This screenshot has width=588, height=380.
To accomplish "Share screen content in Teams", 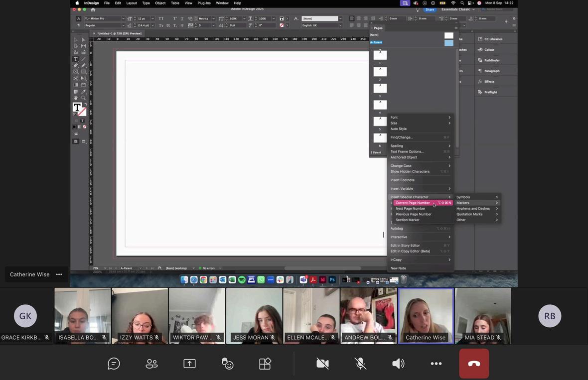I will [189, 364].
